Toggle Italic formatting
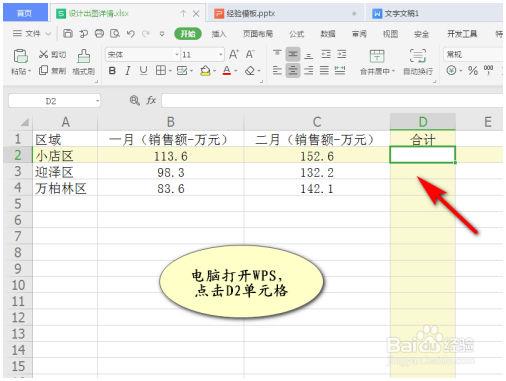Image resolution: width=506 pixels, height=381 pixels. click(128, 71)
